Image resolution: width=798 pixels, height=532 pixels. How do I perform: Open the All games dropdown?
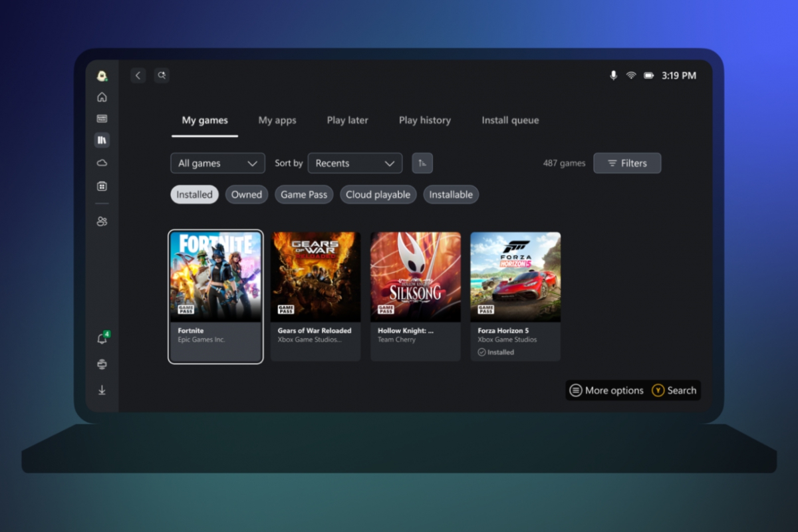217,163
